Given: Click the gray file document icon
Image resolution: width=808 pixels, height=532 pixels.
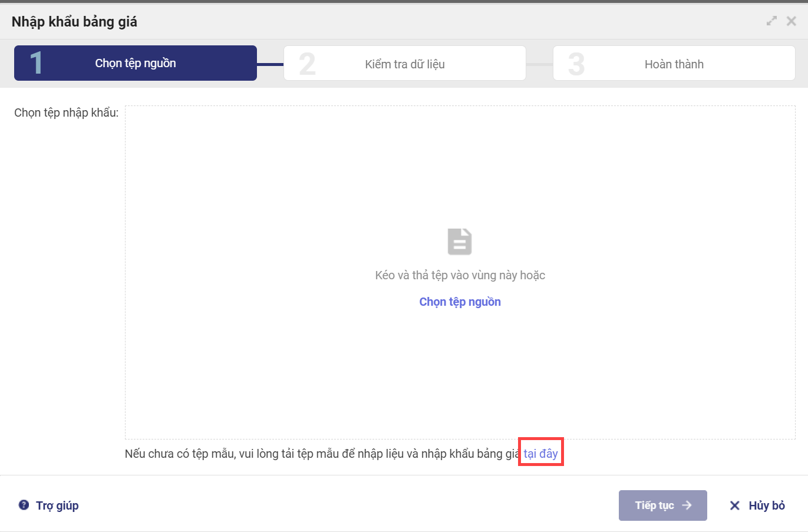Looking at the screenshot, I should click(x=460, y=242).
